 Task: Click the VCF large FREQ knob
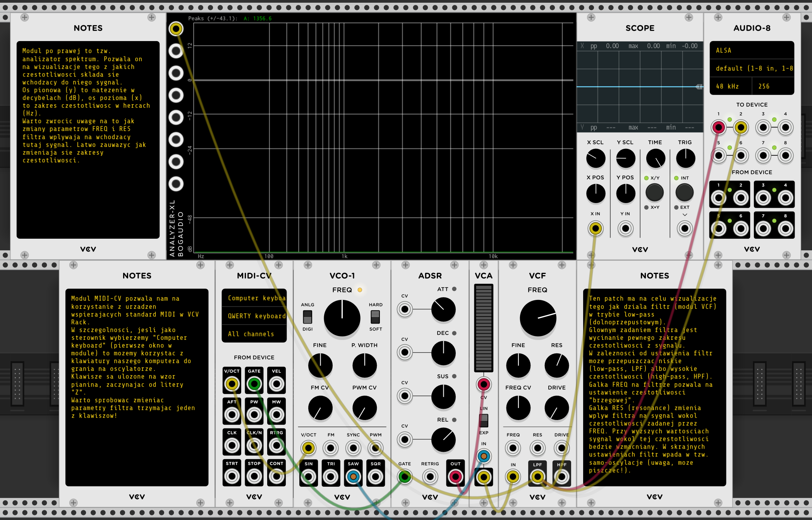tap(538, 318)
